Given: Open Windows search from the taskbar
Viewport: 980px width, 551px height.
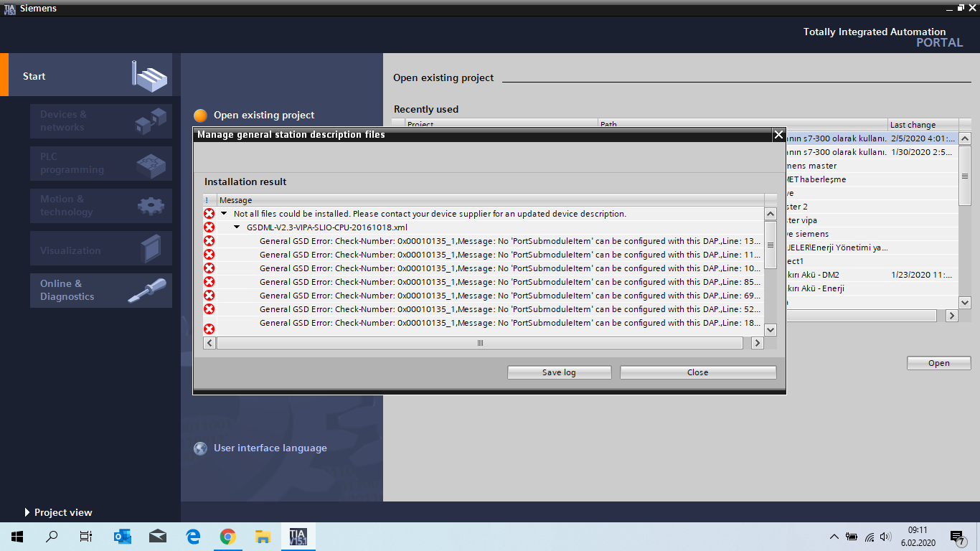Looking at the screenshot, I should 52,537.
